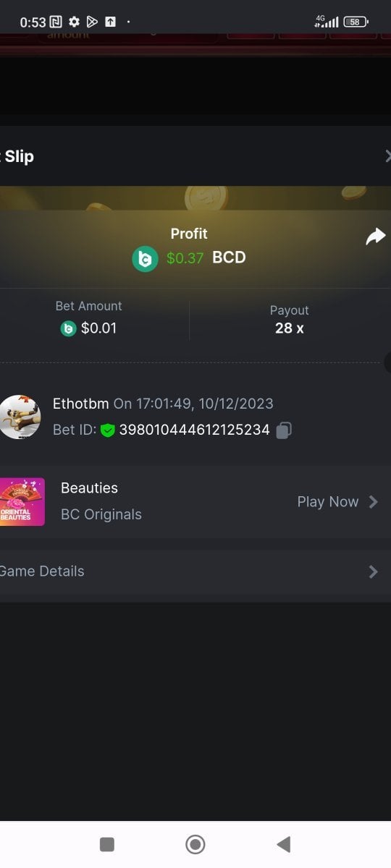The image size is (391, 868).
Task: Tap the Ethotbm username
Action: pos(80,404)
